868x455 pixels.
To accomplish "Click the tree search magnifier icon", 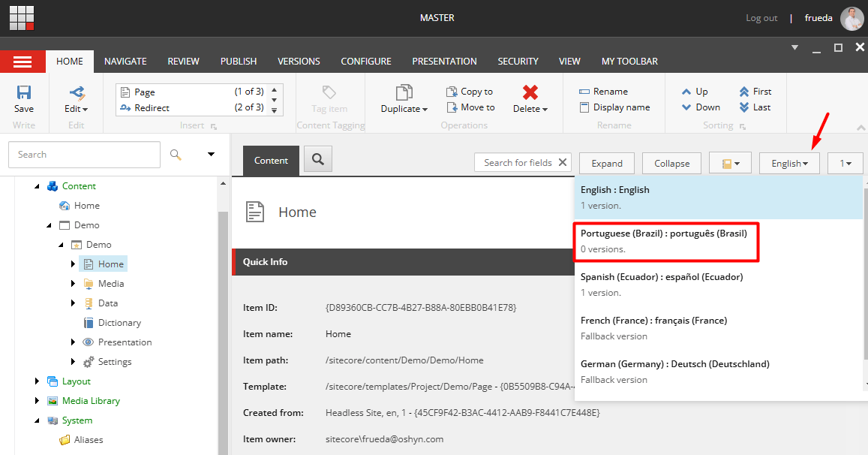I will click(x=176, y=155).
